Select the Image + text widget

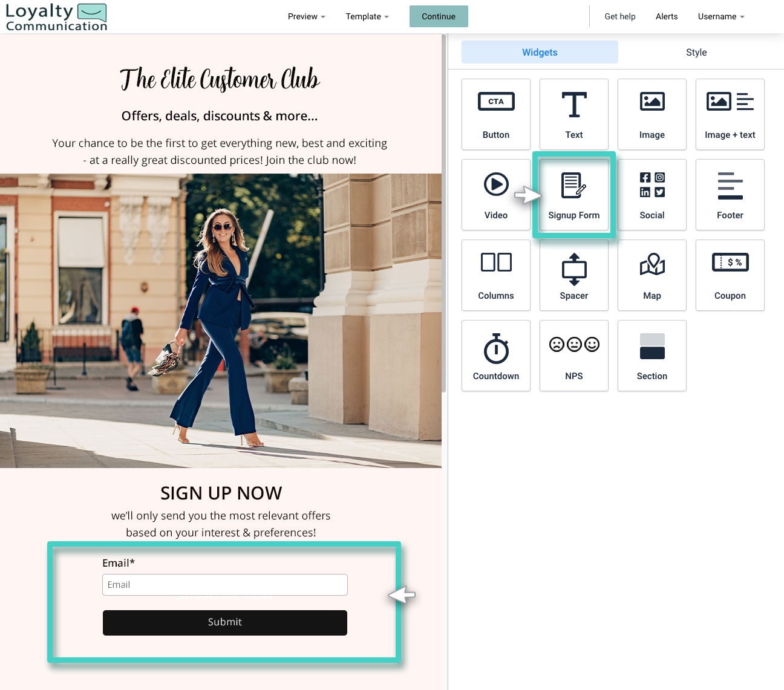coord(730,114)
